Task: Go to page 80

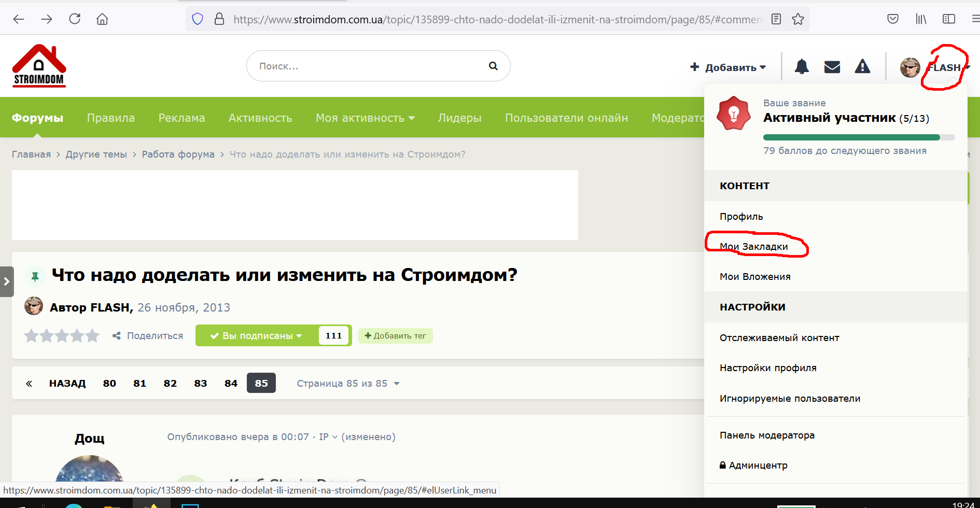Action: [x=109, y=384]
